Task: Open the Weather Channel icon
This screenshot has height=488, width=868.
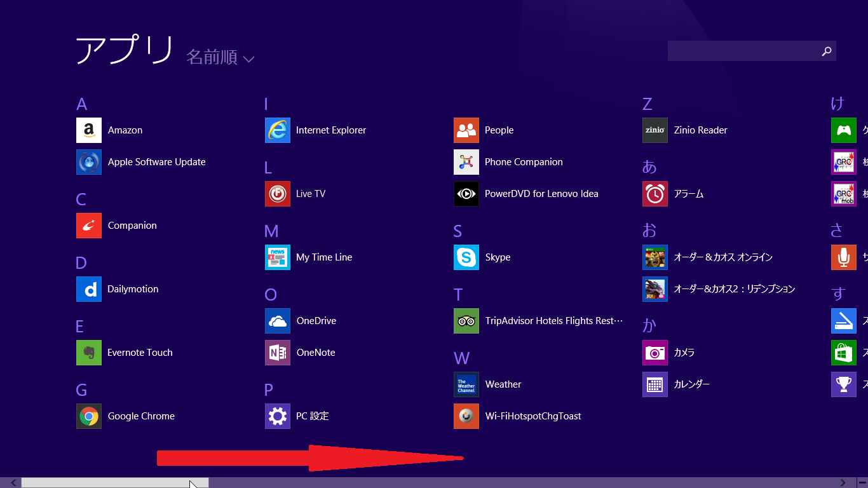Action: pyautogui.click(x=466, y=384)
